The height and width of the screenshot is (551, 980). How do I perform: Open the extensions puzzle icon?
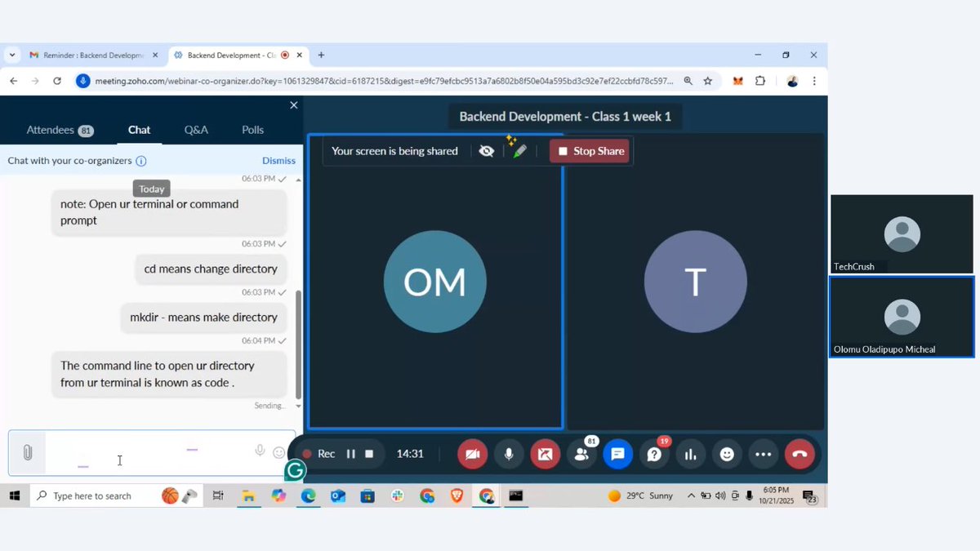coord(760,81)
